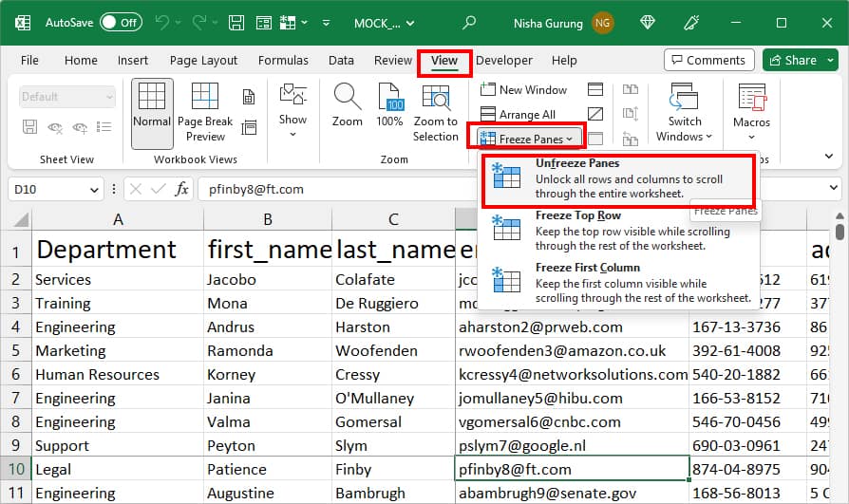Click into the formula bar input
Viewport: 849px width, 504px height.
coord(335,190)
